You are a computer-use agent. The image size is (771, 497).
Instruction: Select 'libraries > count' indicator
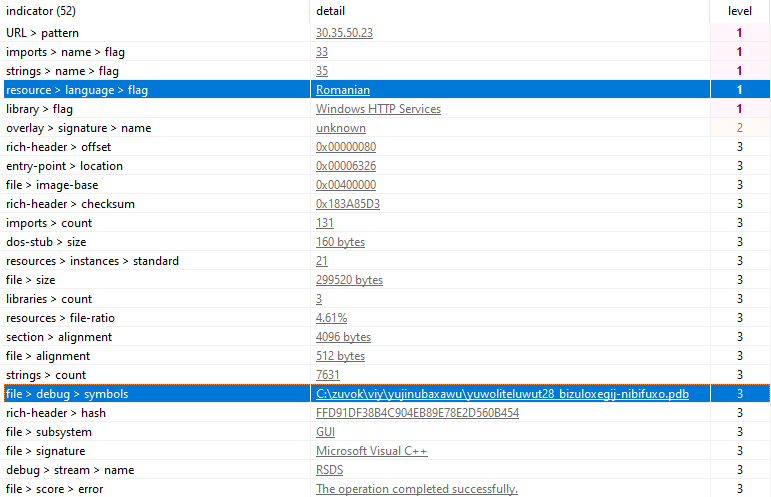(x=49, y=299)
